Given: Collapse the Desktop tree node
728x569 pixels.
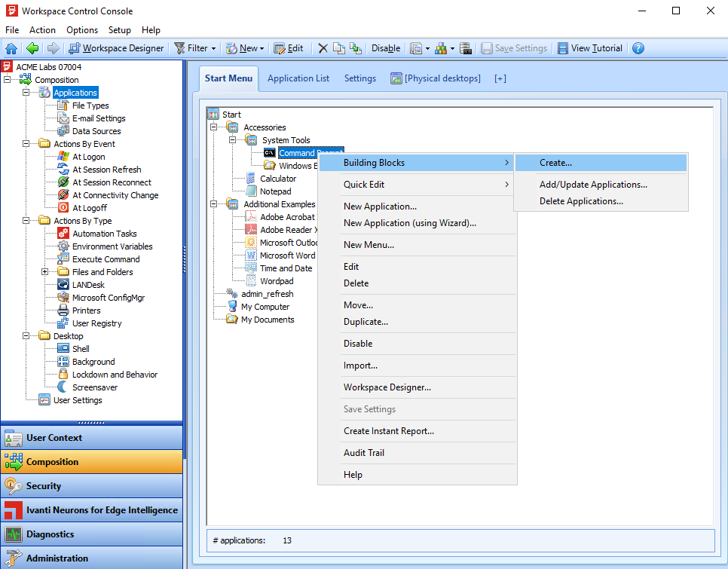Looking at the screenshot, I should click(26, 336).
